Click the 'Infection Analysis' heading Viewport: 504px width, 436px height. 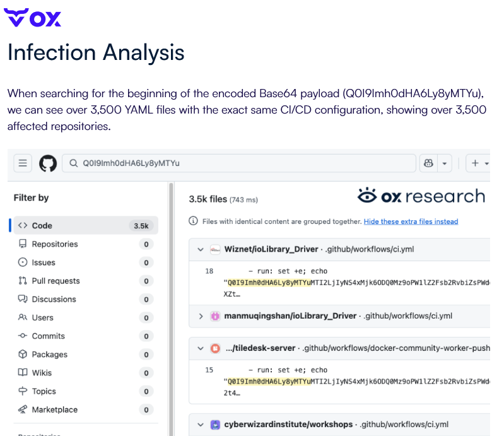96,52
